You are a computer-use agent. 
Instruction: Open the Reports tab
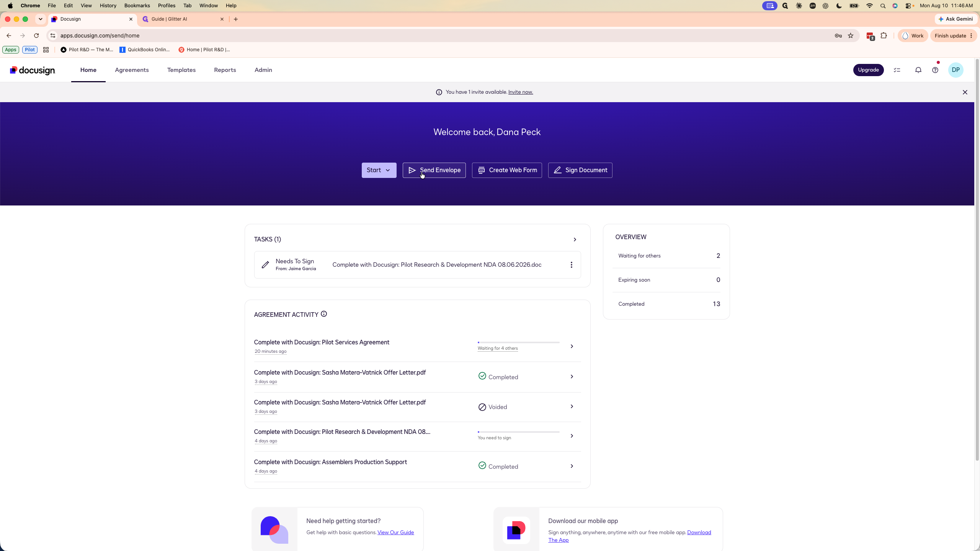[225, 70]
